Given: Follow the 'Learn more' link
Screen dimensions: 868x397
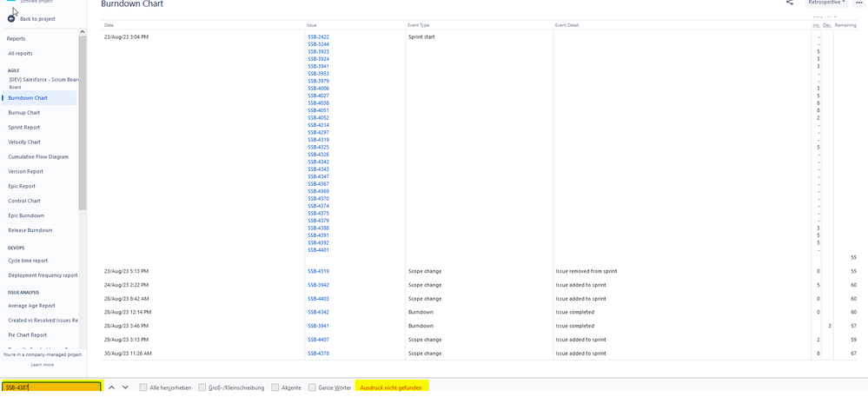Looking at the screenshot, I should (x=42, y=365).
